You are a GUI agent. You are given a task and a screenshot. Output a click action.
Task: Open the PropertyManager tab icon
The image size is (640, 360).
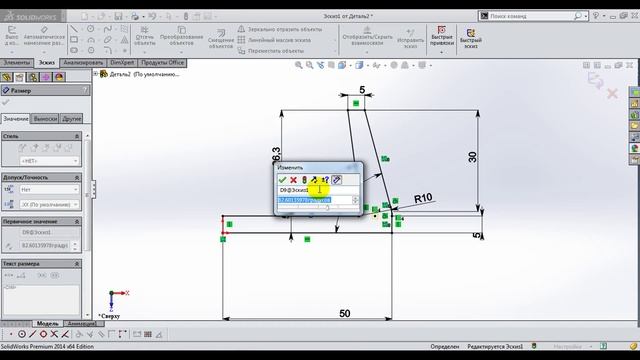(20, 77)
